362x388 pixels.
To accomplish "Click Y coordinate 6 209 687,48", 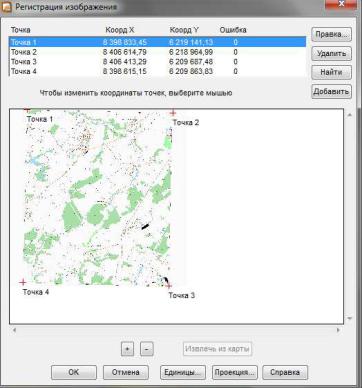I will click(191, 62).
